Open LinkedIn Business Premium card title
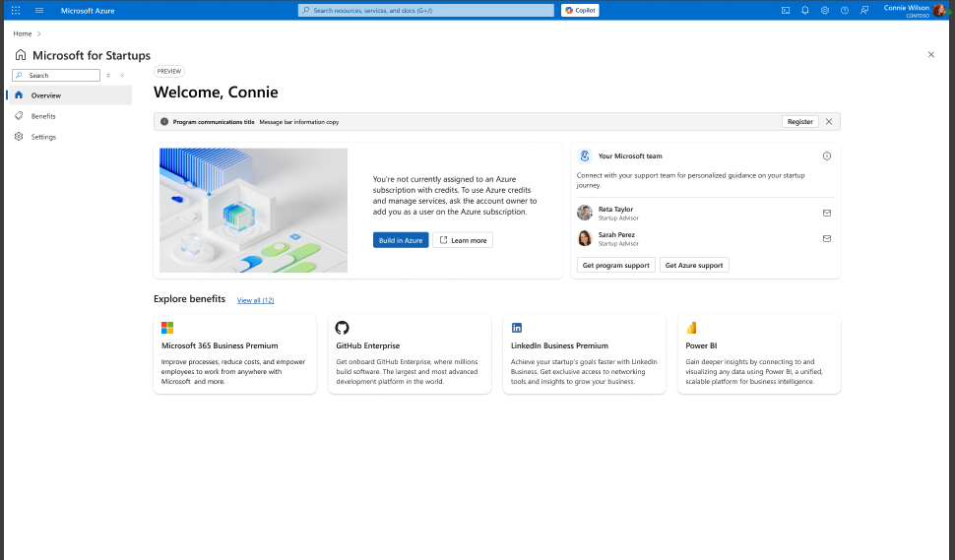Screen dimensions: 955x560 click(559, 345)
